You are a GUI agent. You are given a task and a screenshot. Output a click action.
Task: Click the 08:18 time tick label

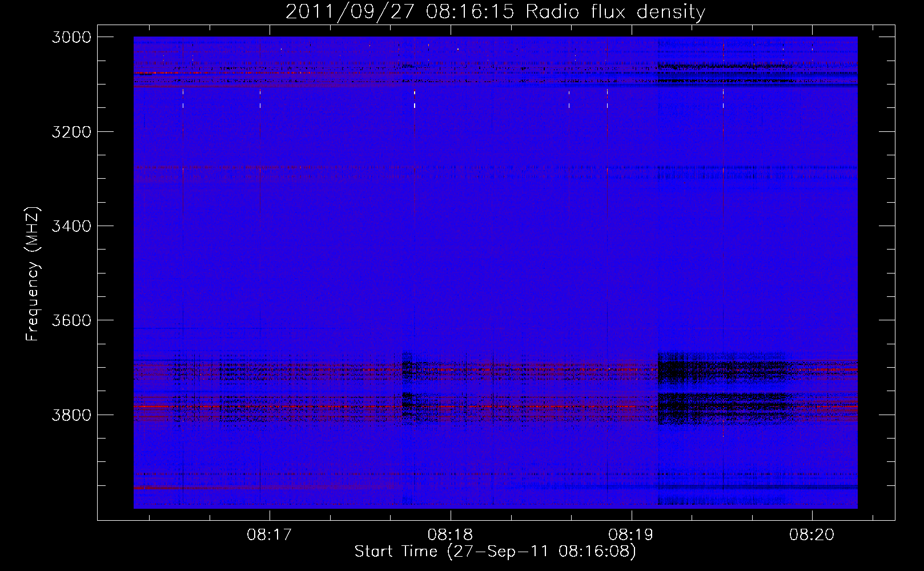point(450,535)
